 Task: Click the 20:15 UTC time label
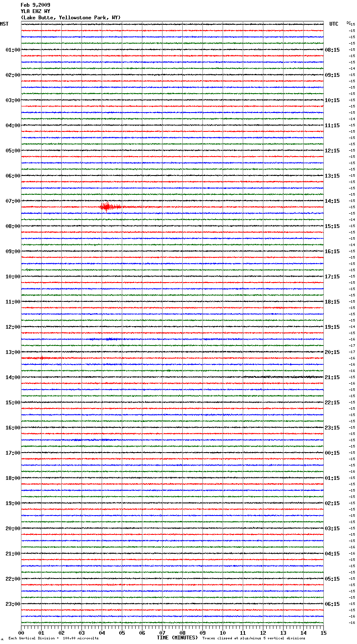pyautogui.click(x=332, y=352)
